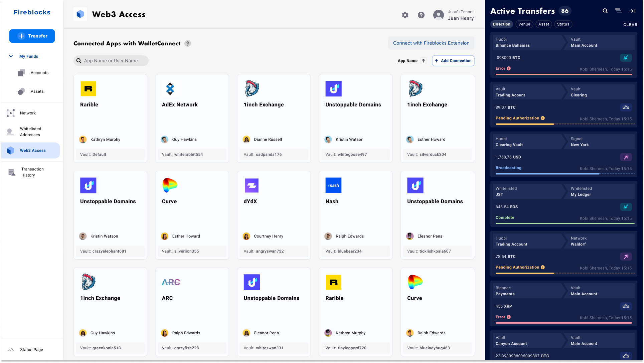Click the internal transfer icon on 89.07 BTC

[626, 107]
